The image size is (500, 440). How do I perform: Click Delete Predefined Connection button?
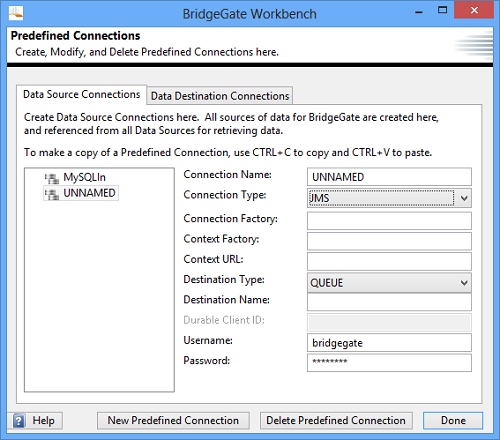[x=336, y=421]
